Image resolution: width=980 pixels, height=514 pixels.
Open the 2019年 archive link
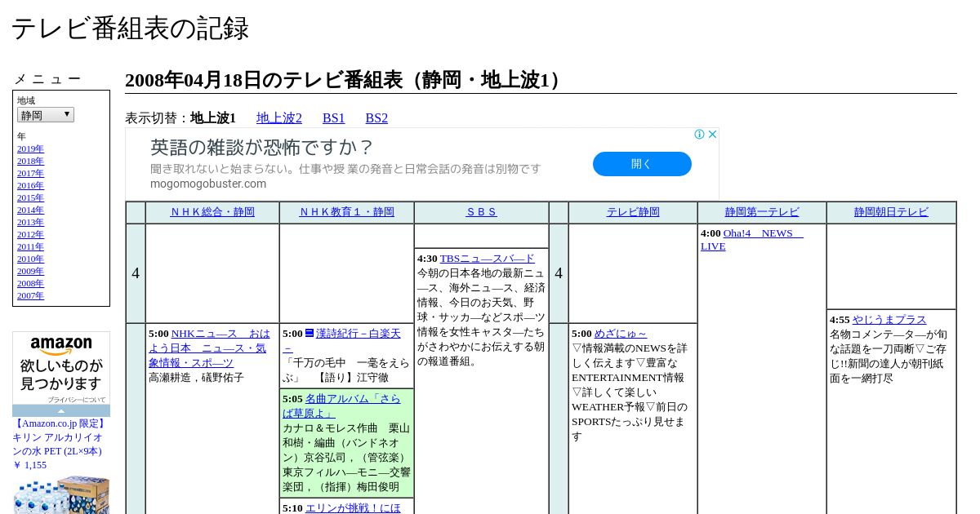(30, 149)
